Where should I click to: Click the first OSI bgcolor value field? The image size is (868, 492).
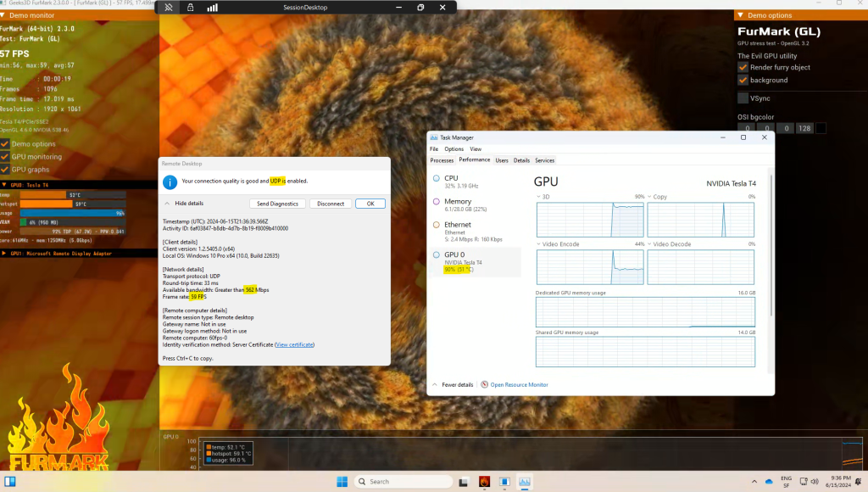coord(748,128)
